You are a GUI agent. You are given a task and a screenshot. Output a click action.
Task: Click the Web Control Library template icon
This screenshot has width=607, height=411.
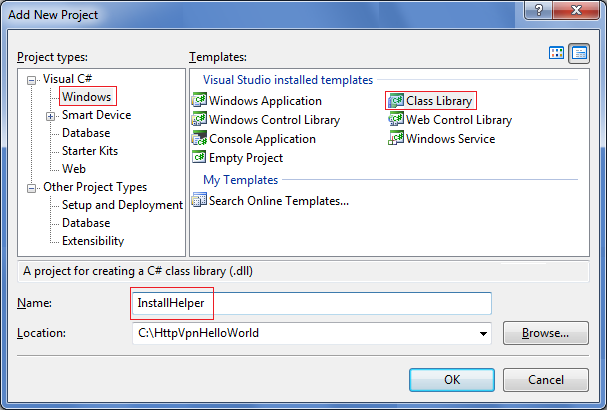(x=396, y=119)
